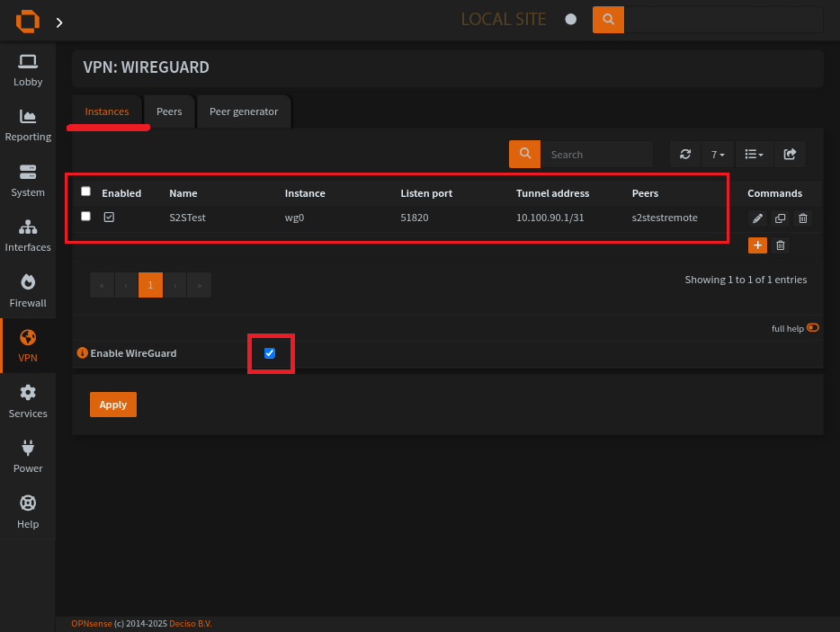The image size is (840, 632).
Task: Sort by the Name column header
Action: coord(183,193)
